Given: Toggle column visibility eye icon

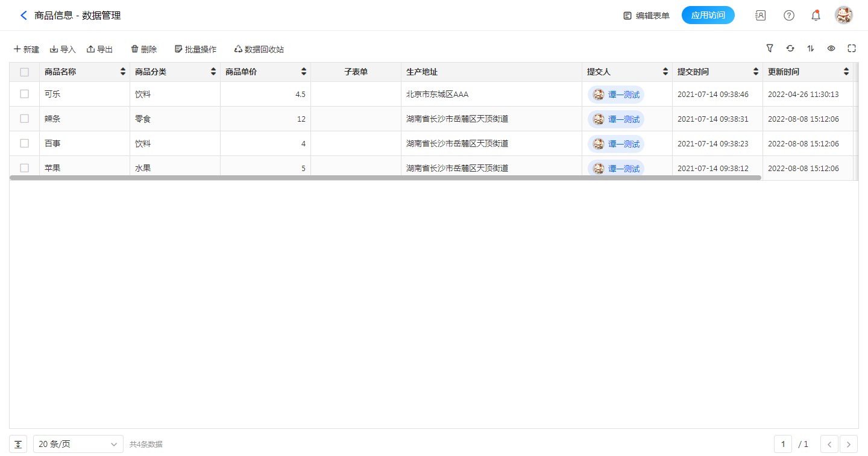Looking at the screenshot, I should [831, 48].
